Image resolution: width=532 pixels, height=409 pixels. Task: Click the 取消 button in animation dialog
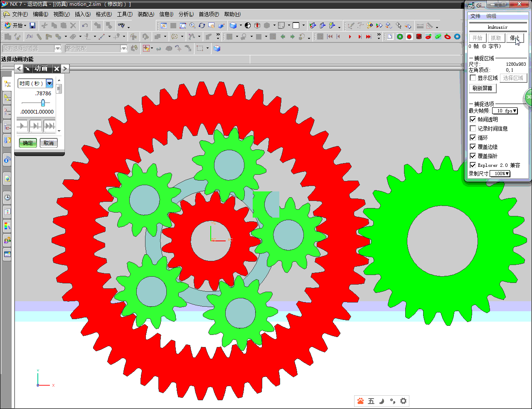49,143
